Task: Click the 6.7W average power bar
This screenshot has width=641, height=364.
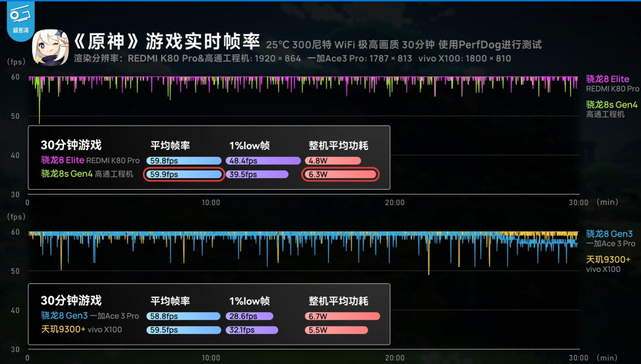Action: (x=342, y=316)
